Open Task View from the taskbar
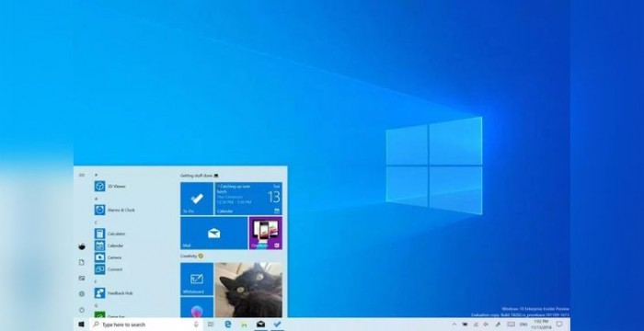Image resolution: width=644 pixels, height=331 pixels. [x=211, y=325]
